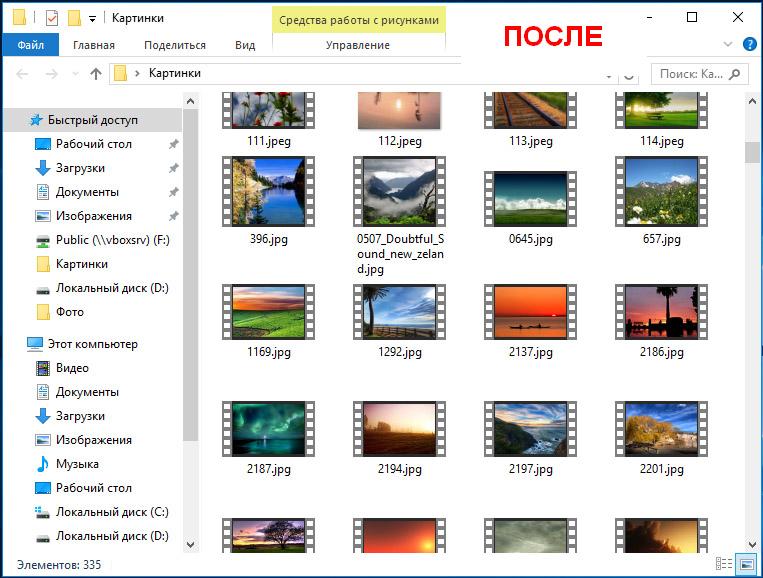This screenshot has width=763, height=578.
Task: Switch to details view in status bar
Action: tap(724, 564)
